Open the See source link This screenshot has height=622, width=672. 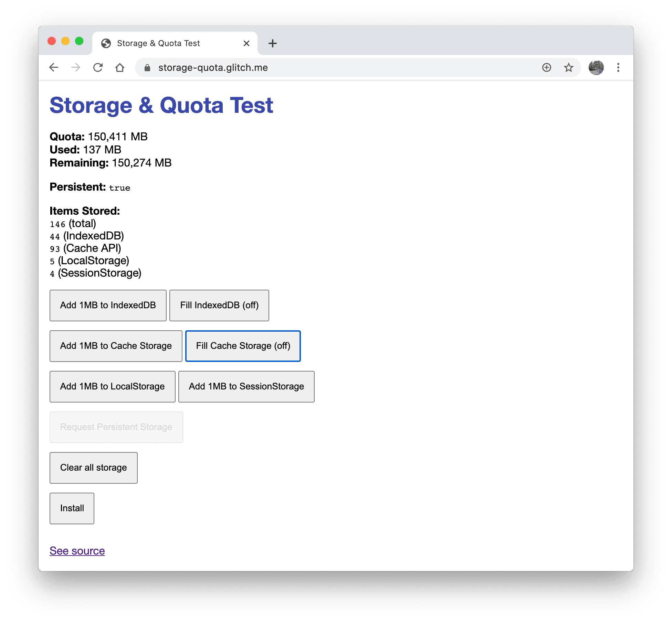(x=77, y=550)
